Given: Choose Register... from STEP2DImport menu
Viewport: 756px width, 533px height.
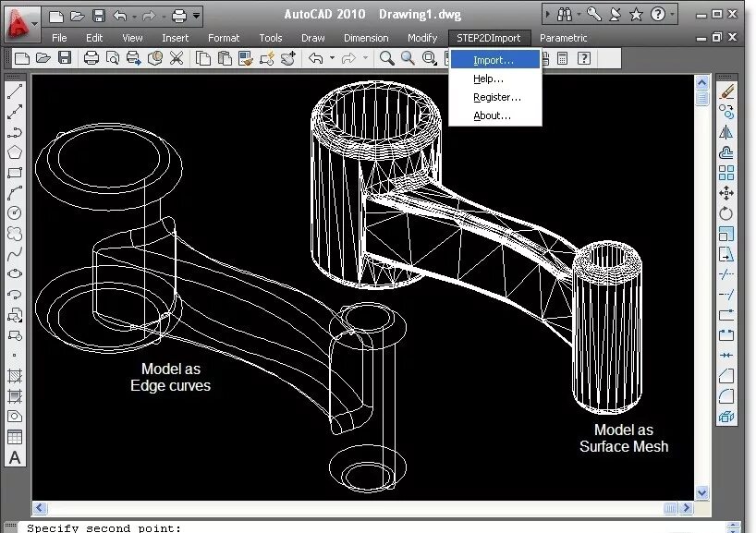Looking at the screenshot, I should tap(495, 97).
